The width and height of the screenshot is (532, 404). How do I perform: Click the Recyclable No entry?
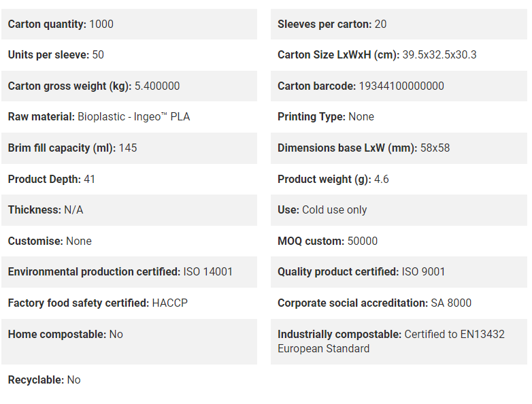pos(129,380)
